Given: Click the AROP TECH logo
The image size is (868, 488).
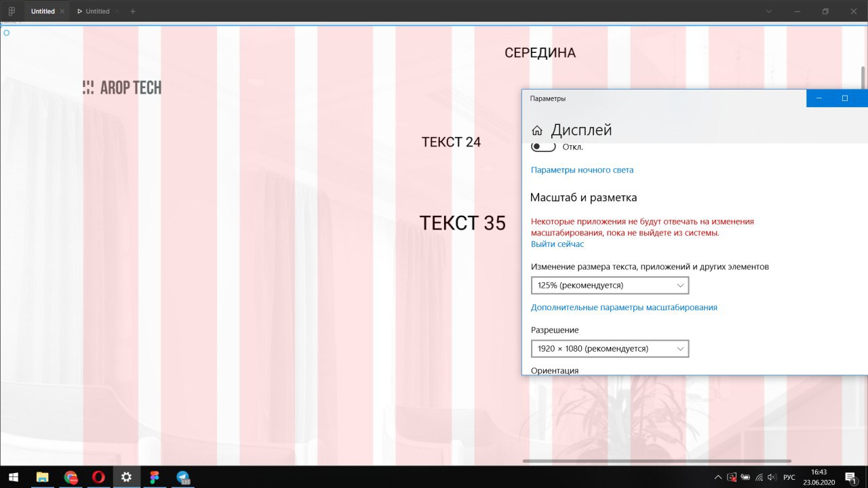Looking at the screenshot, I should point(122,87).
